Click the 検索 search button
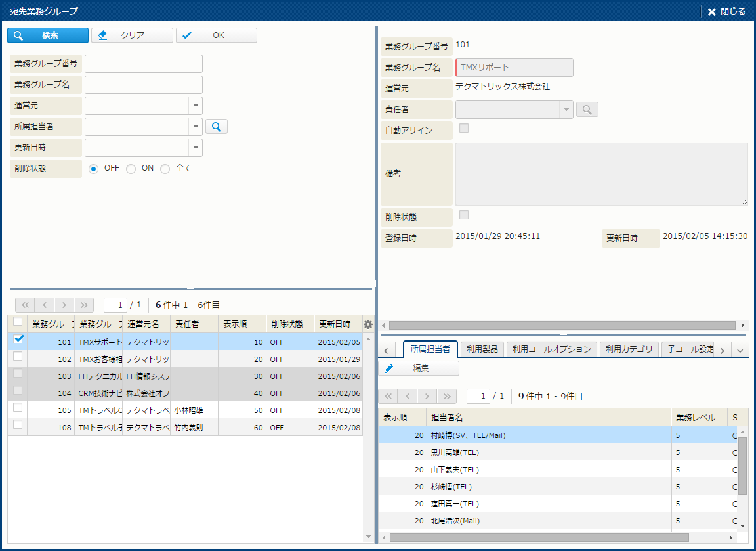756x551 pixels. [48, 35]
